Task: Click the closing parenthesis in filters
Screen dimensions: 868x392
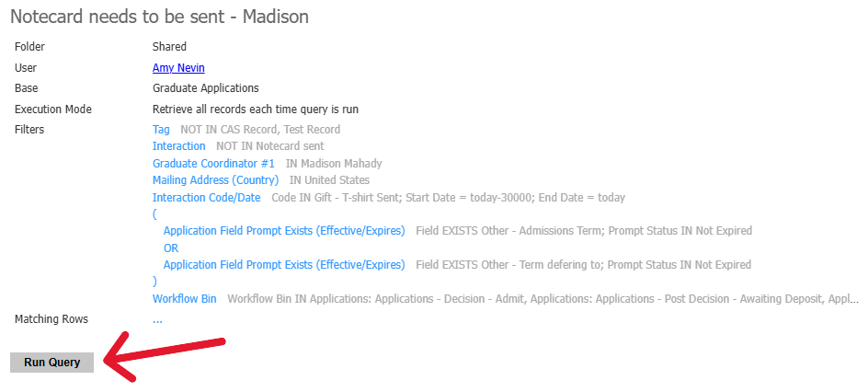Action: point(154,282)
